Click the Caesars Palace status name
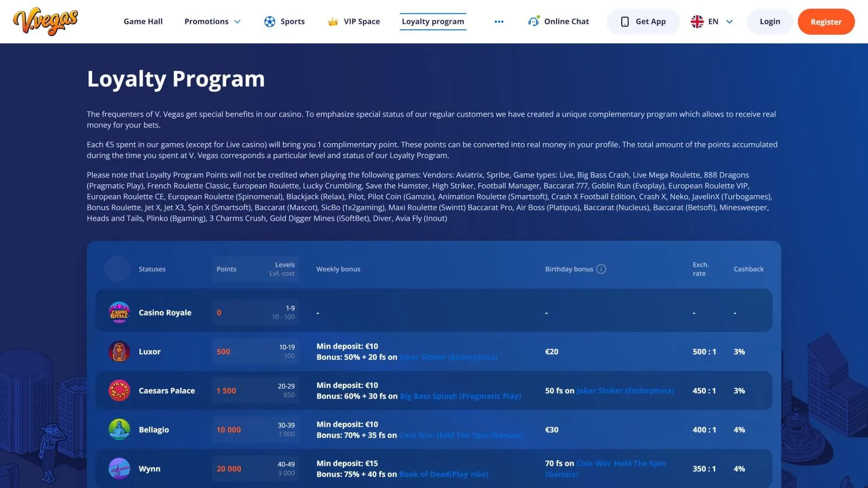 point(167,391)
